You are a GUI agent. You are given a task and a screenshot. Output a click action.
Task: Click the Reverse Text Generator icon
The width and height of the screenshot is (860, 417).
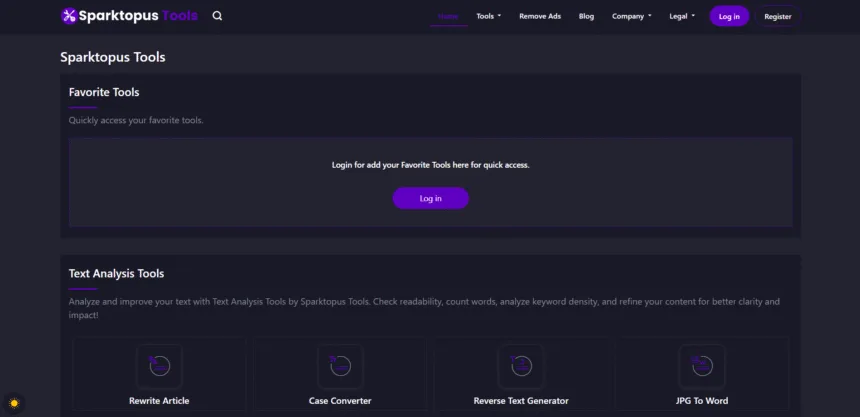521,366
